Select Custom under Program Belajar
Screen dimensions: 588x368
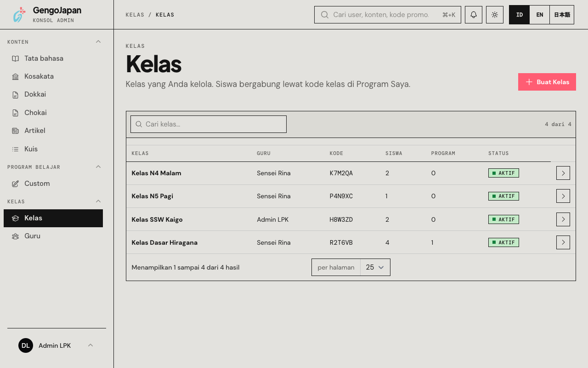click(53, 184)
